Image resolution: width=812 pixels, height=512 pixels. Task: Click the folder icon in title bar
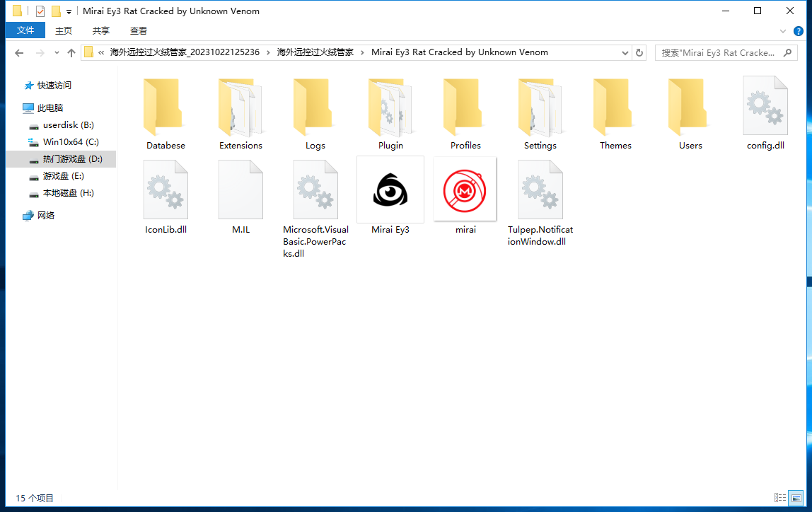point(17,11)
